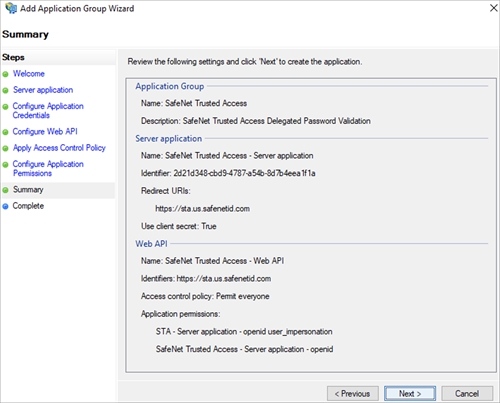This screenshot has height=403, width=500.
Task: Select the Complete step in sidebar
Action: [x=28, y=206]
